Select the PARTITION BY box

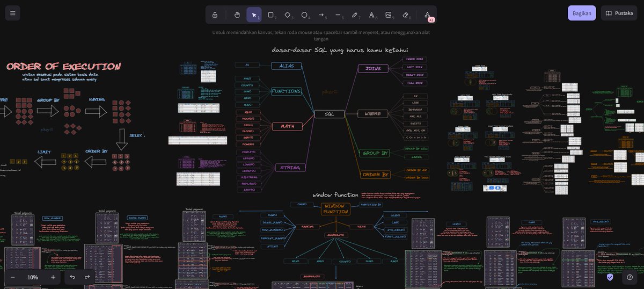[371, 205]
